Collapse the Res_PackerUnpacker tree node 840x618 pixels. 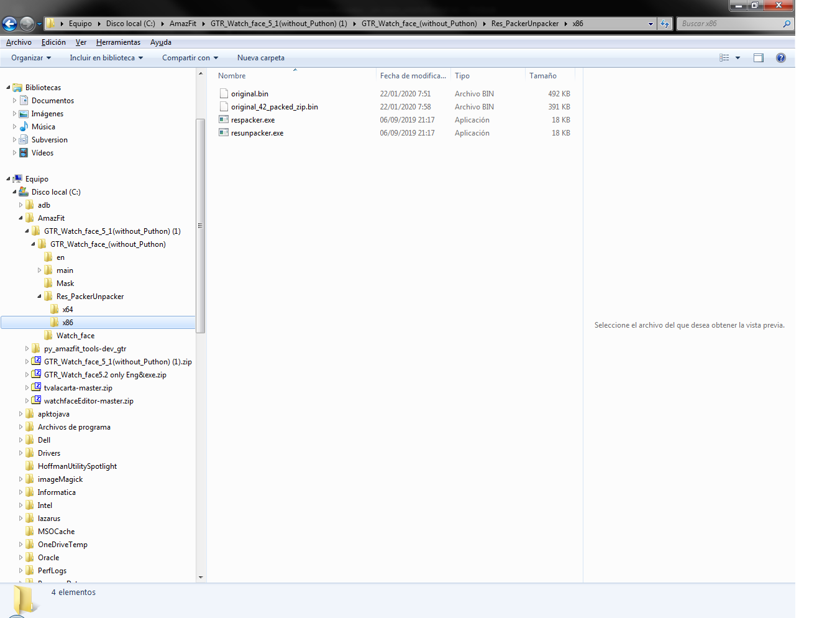(x=39, y=297)
